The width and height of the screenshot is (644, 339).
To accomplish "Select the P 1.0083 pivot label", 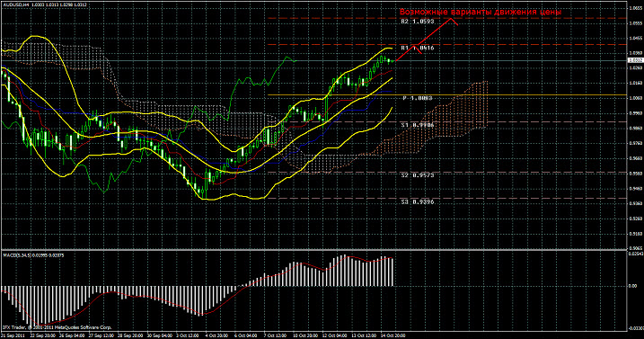I will coord(418,98).
